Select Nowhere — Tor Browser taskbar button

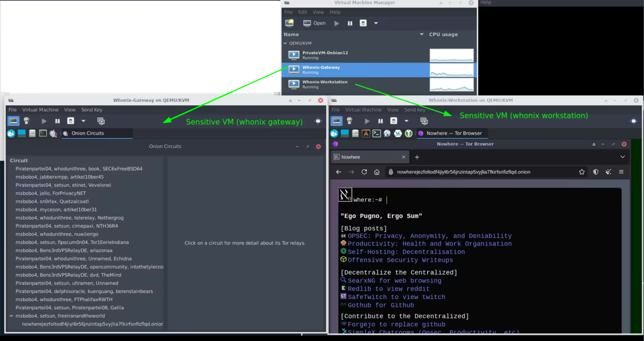tap(452, 133)
